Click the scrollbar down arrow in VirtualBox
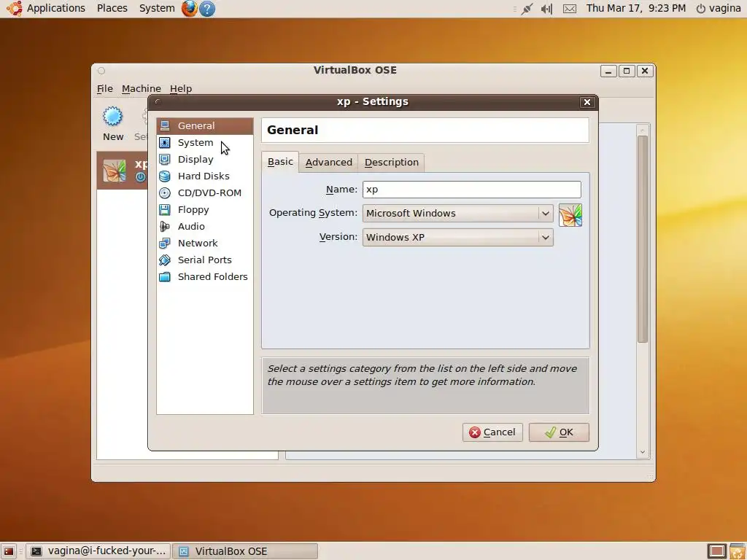Viewport: 747px width, 560px height. tap(642, 452)
